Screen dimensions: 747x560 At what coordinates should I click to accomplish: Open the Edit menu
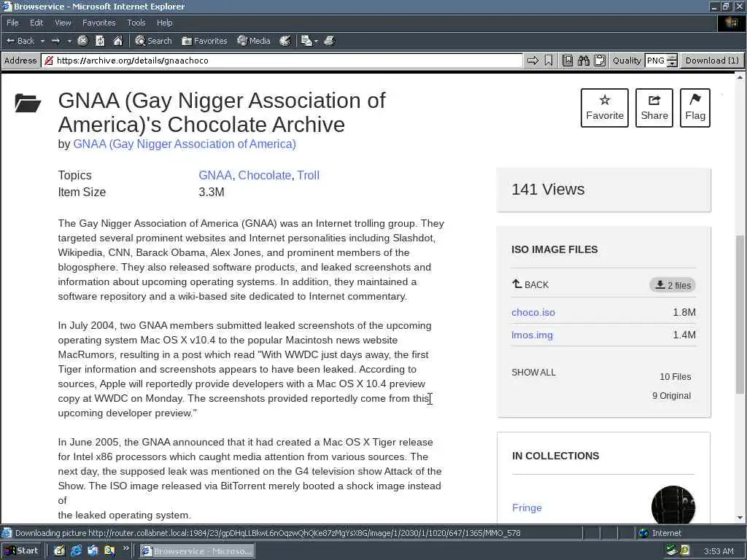point(36,23)
